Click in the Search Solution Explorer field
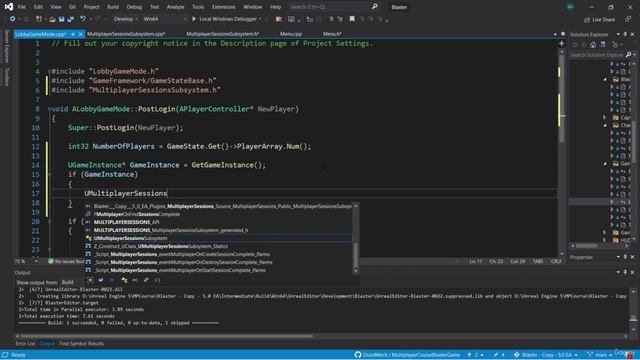 point(597,54)
